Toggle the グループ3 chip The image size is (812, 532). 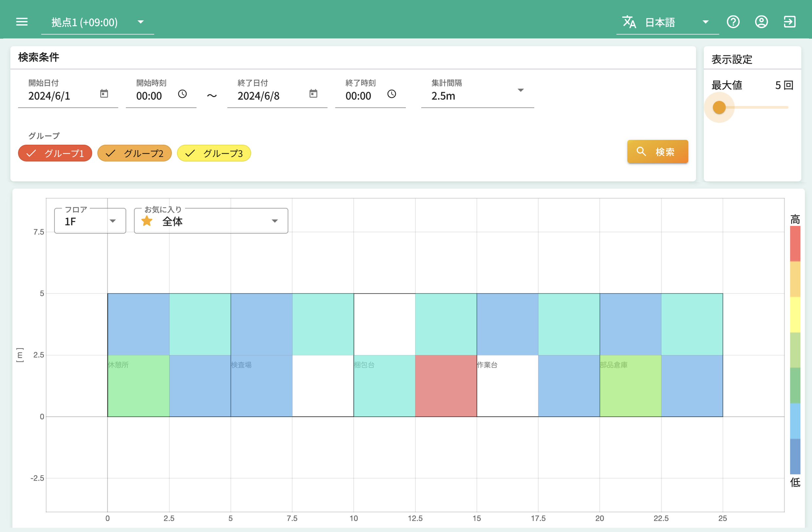tap(214, 153)
